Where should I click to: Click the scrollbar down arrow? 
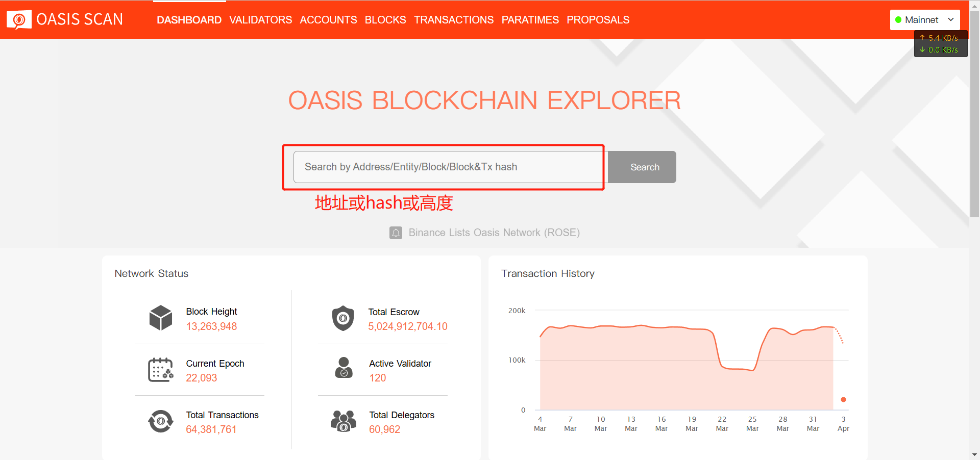pos(974,455)
